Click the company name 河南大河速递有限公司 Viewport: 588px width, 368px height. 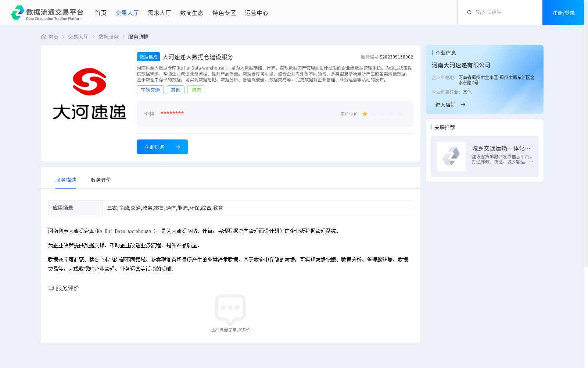[461, 65]
